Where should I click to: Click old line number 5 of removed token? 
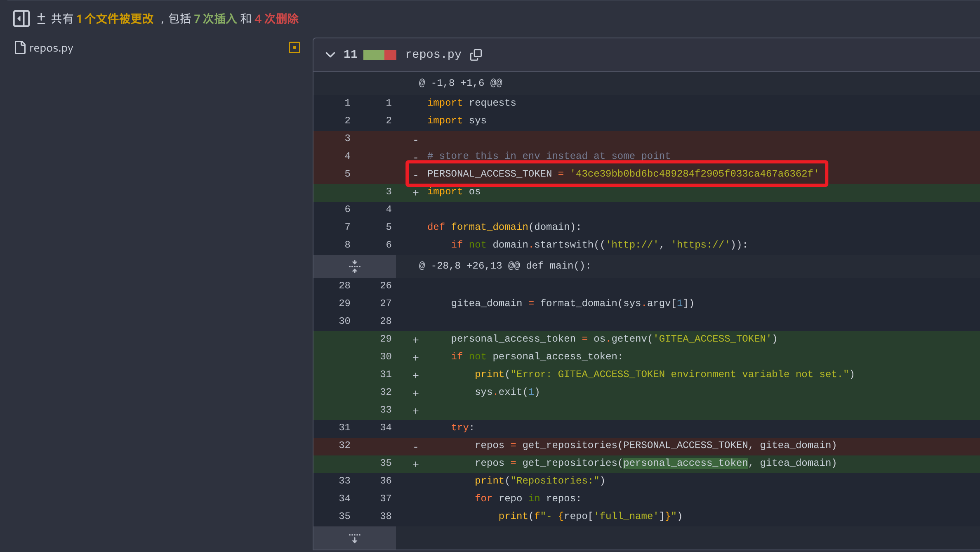pyautogui.click(x=347, y=174)
